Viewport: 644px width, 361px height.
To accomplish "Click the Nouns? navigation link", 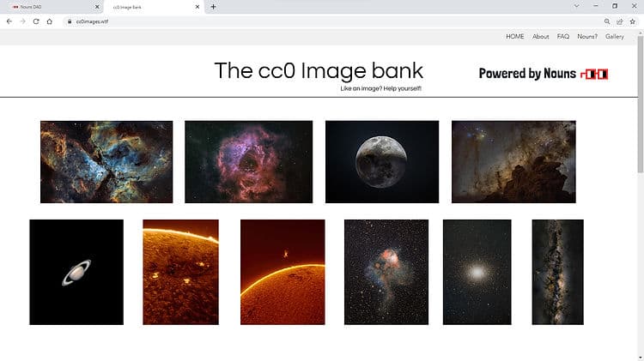I will [x=587, y=37].
